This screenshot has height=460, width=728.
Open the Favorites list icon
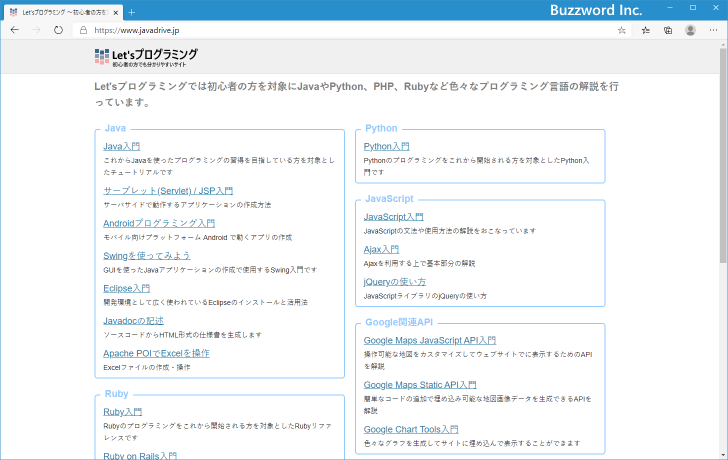645,30
